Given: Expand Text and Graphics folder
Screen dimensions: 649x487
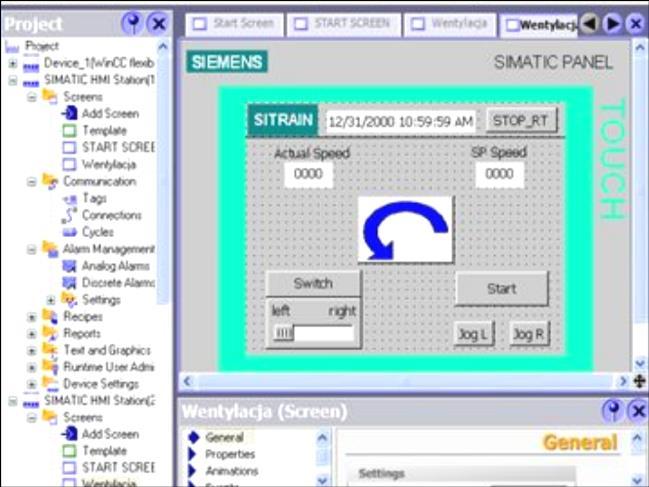Looking at the screenshot, I should point(32,351).
